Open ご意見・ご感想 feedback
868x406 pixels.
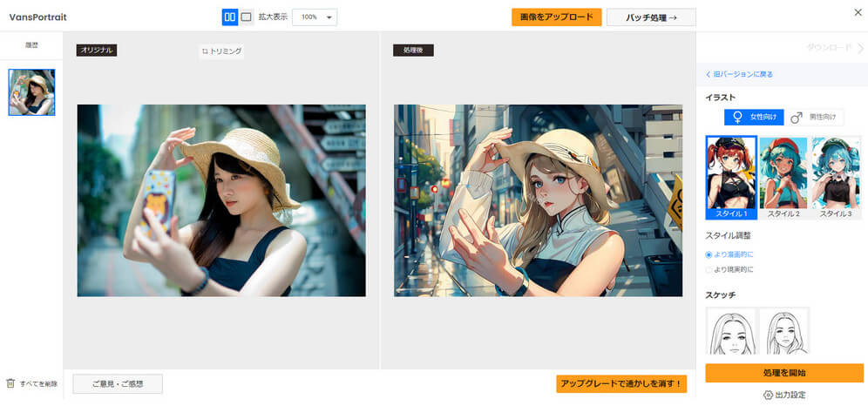(x=118, y=384)
